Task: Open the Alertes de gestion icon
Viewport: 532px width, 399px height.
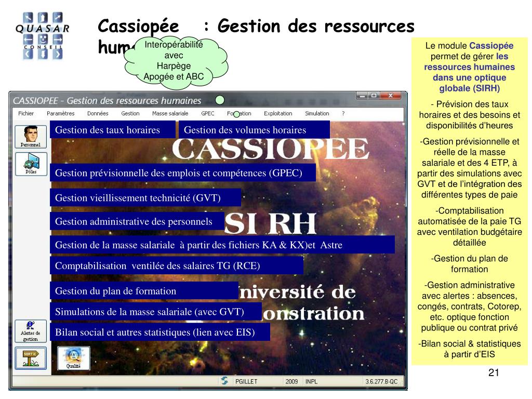Action: tap(30, 331)
